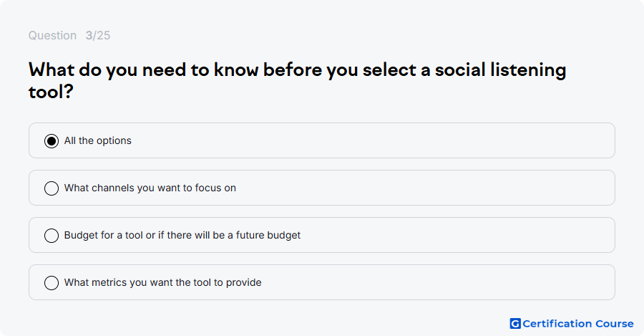Pick 'What metrics you want the tool to provide' radio

(x=52, y=283)
